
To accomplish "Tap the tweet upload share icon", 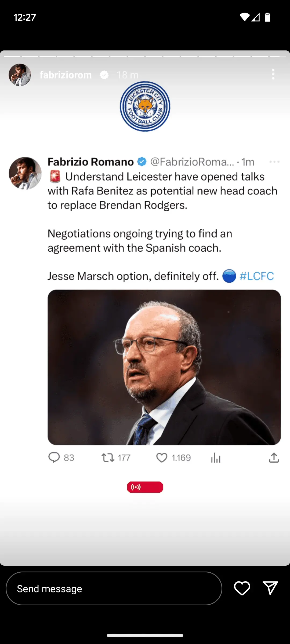I will pyautogui.click(x=274, y=458).
